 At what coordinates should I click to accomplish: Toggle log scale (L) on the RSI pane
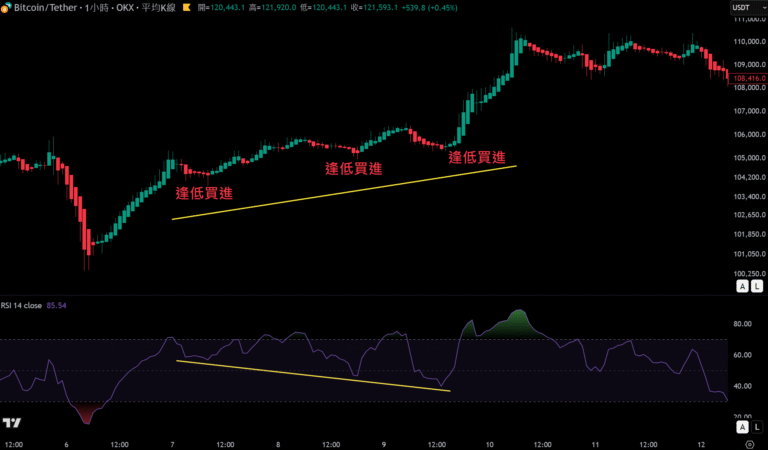coord(755,427)
